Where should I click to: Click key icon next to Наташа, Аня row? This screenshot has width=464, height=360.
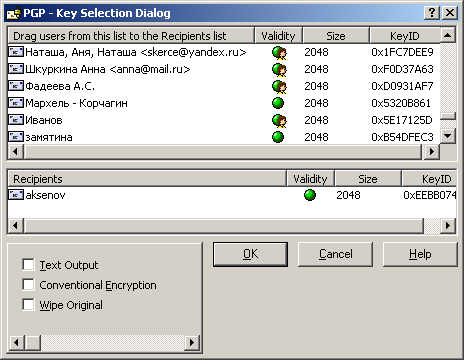(16, 52)
